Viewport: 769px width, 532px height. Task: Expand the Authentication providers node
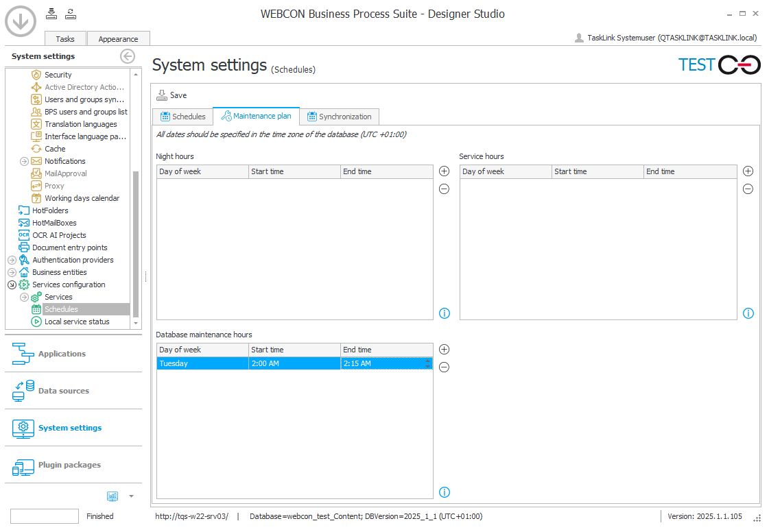(12, 260)
